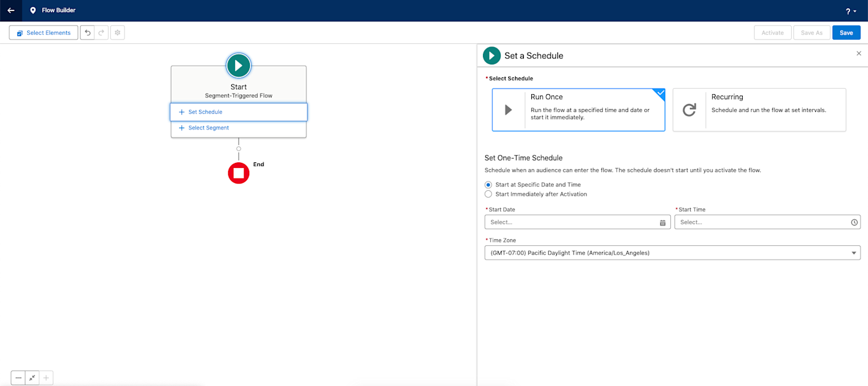Click the Start Time input field
This screenshot has width=868, height=386.
[768, 222]
